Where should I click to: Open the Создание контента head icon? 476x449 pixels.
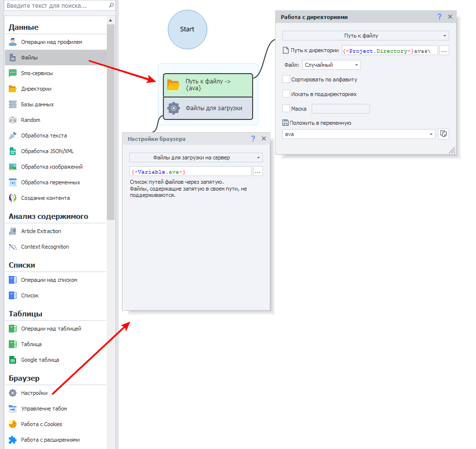(x=13, y=198)
